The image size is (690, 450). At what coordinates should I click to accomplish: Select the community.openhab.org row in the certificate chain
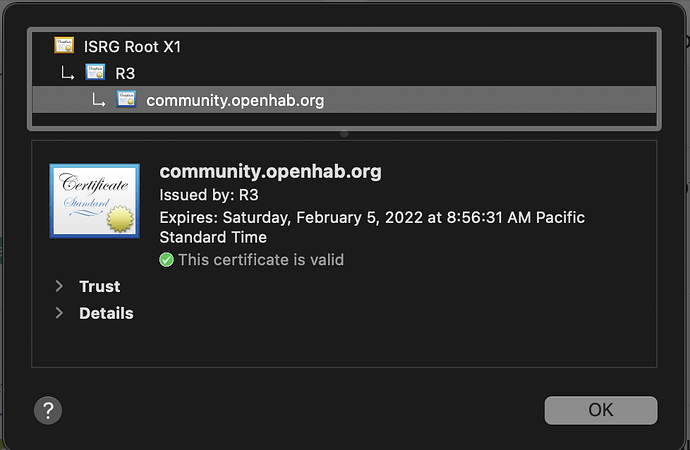235,100
